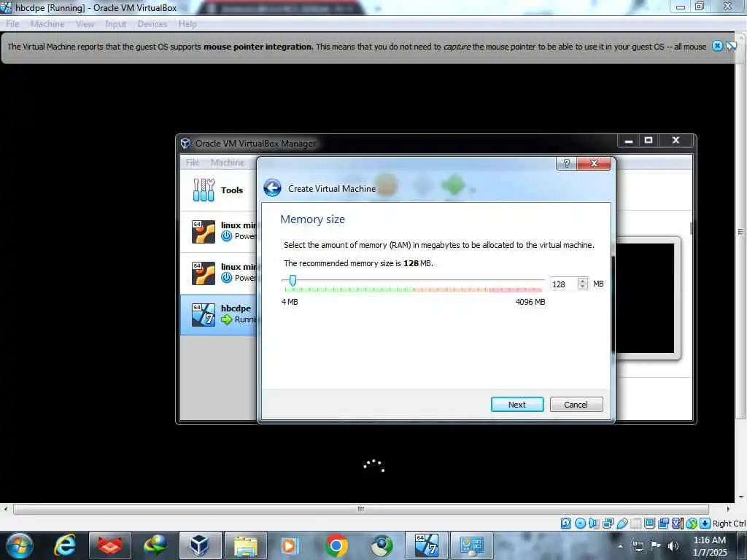
Task: Click Cancel in Create Virtual Machine wizard
Action: [x=576, y=404]
